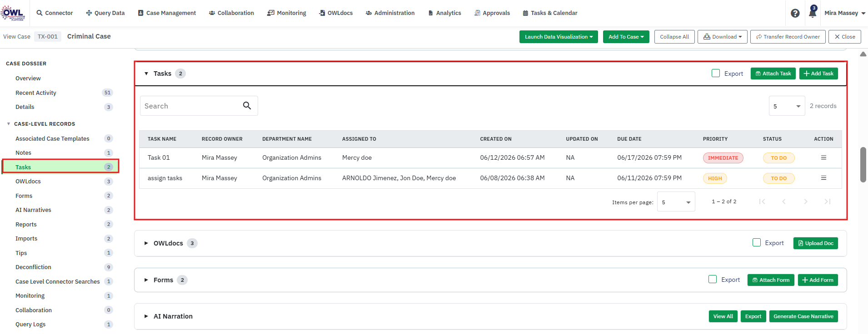Open Tasks & Calendar menu
868x334 pixels.
click(550, 13)
